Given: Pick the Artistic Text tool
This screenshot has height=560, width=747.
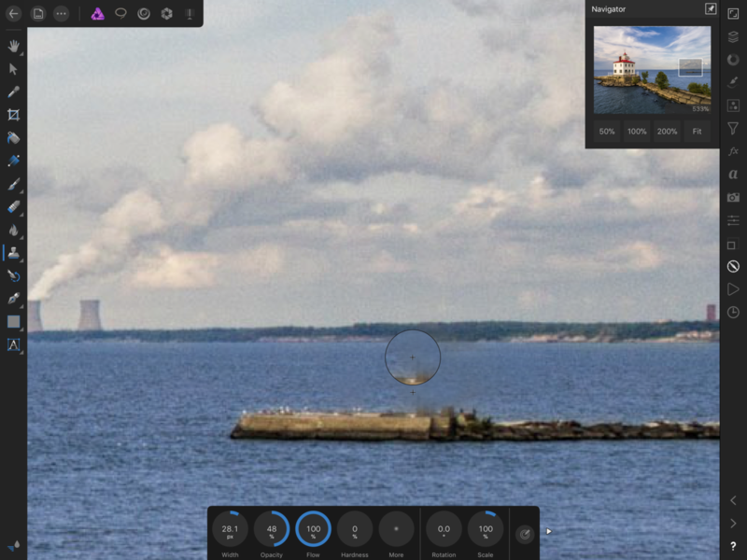Looking at the screenshot, I should (x=14, y=344).
